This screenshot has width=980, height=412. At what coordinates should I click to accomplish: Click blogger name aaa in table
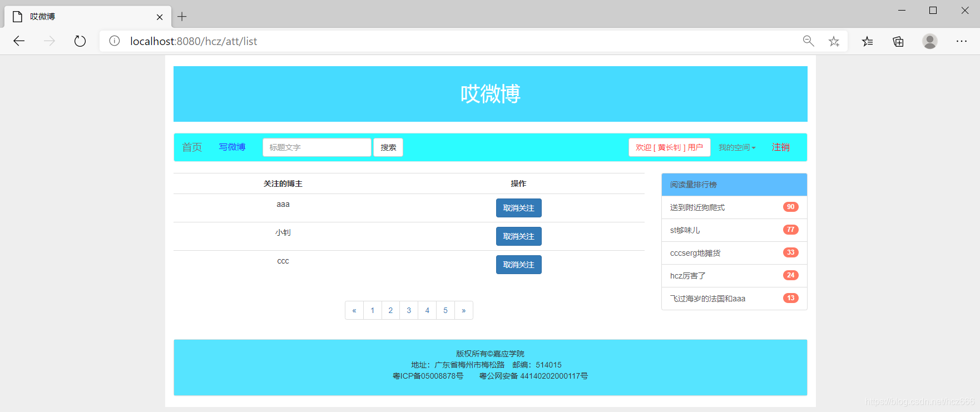click(x=283, y=204)
